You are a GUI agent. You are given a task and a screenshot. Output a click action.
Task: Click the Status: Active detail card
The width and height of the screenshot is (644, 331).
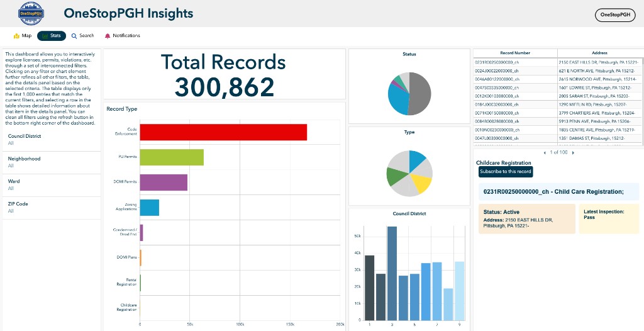click(x=527, y=219)
